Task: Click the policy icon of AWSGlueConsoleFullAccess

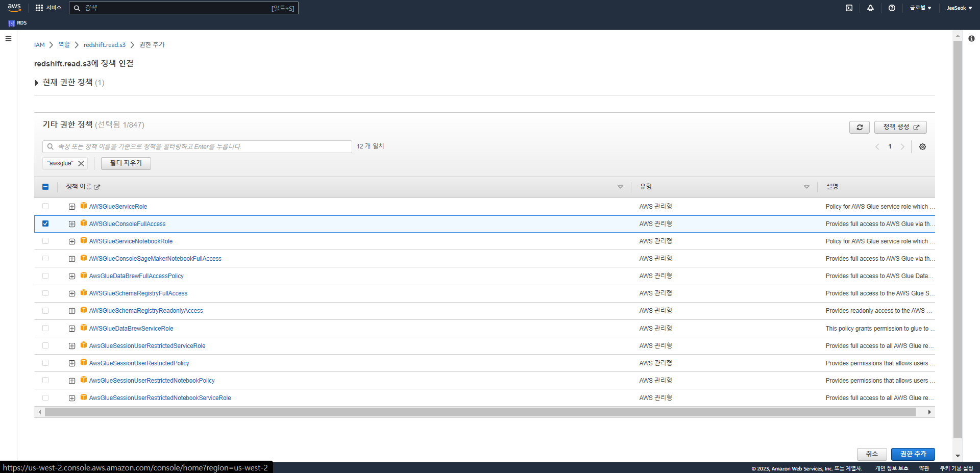Action: 84,223
